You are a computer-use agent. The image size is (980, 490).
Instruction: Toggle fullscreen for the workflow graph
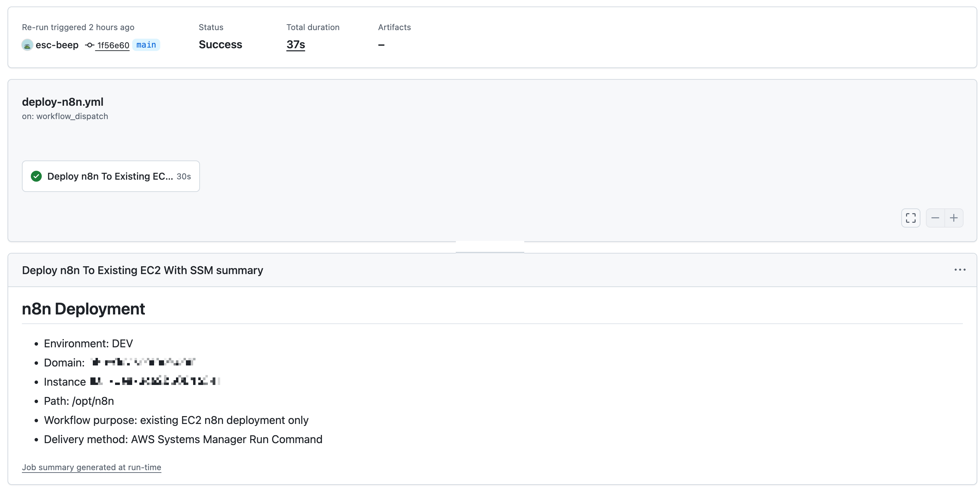tap(911, 218)
